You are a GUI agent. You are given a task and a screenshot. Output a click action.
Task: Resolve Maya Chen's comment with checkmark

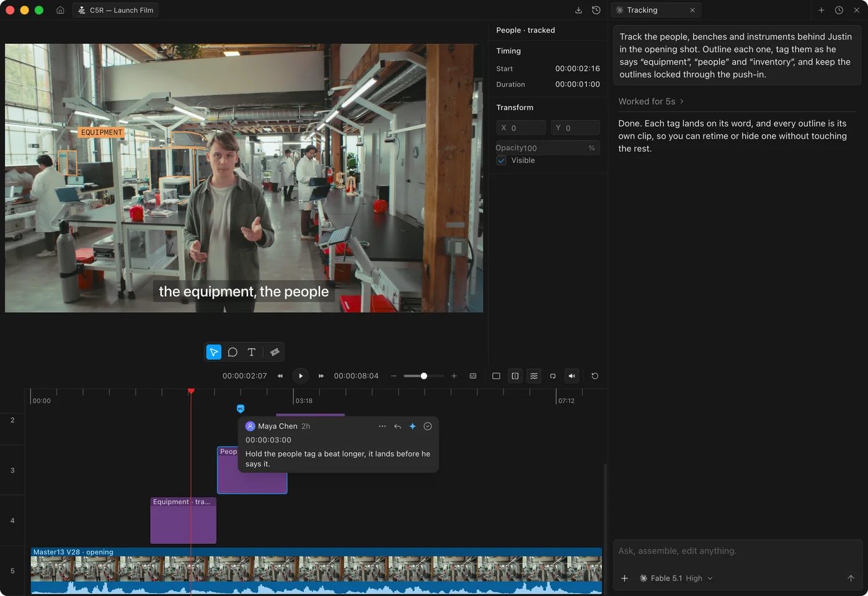click(428, 426)
